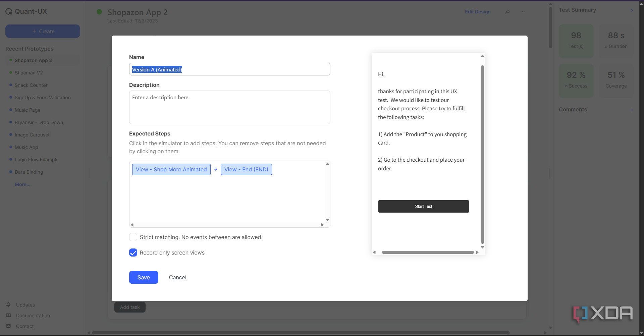Open Data Binding prototype
This screenshot has width=644, height=336.
pyautogui.click(x=29, y=172)
